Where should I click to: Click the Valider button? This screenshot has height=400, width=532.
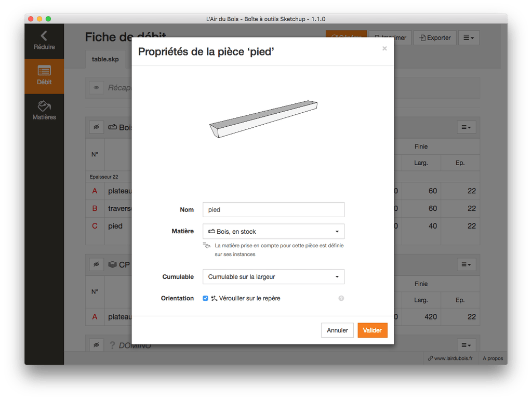(372, 330)
